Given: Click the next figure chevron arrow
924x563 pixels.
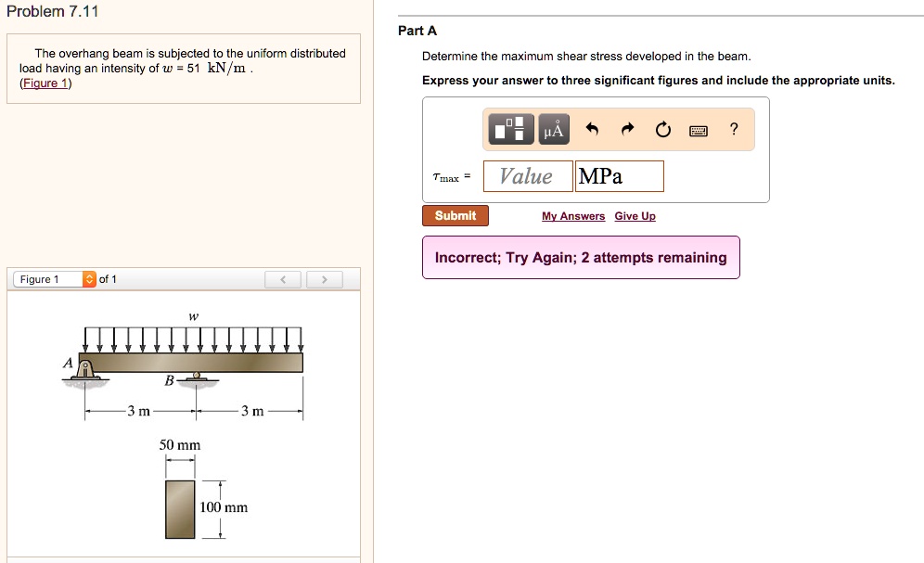Looking at the screenshot, I should pyautogui.click(x=324, y=278).
